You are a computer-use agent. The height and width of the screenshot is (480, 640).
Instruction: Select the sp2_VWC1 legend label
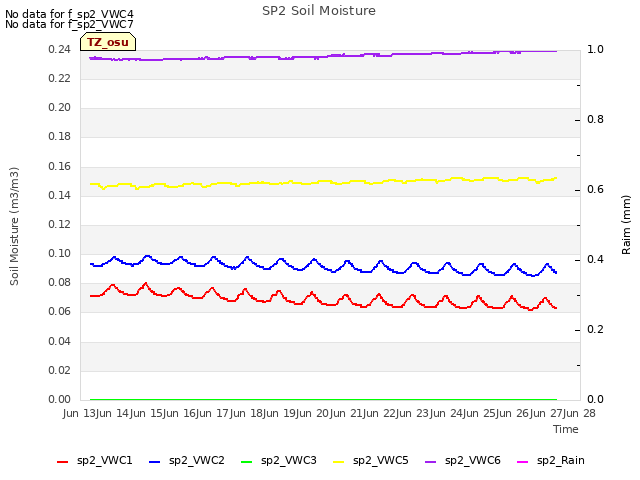104,460
